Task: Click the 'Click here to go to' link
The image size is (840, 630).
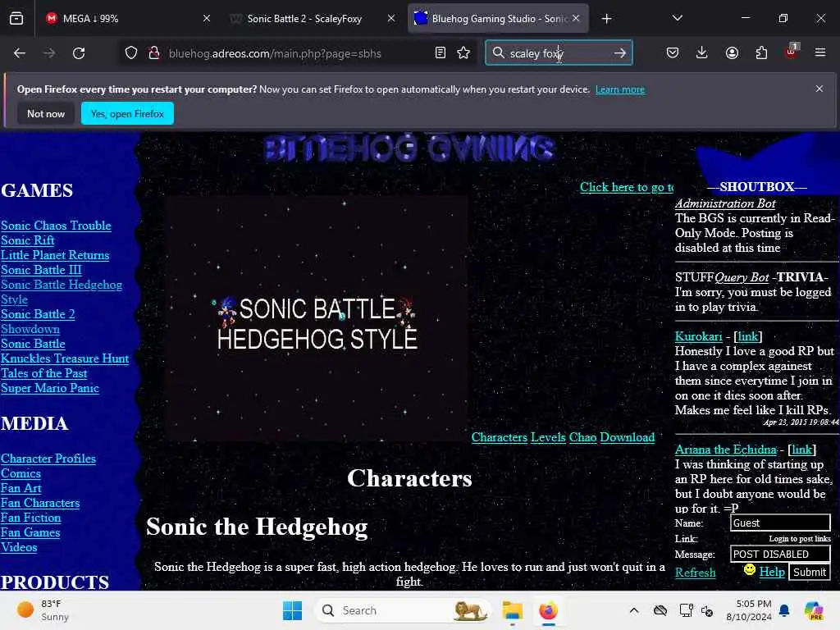Action: 627,188
